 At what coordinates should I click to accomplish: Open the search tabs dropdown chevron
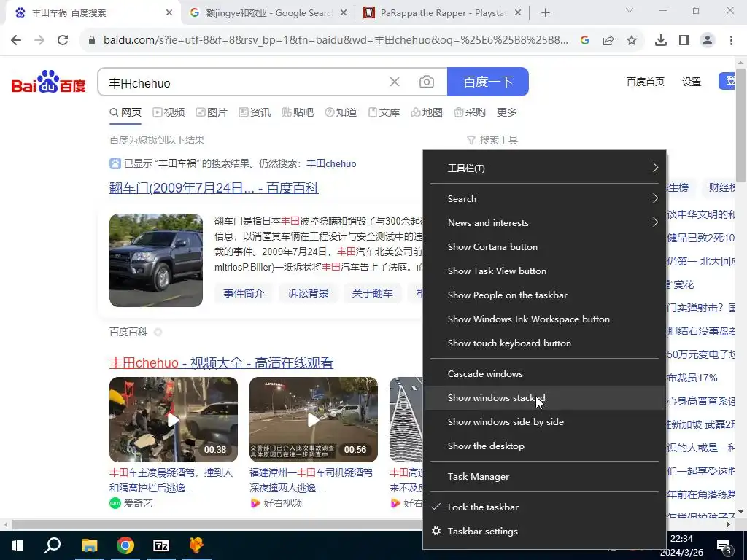pos(630,10)
